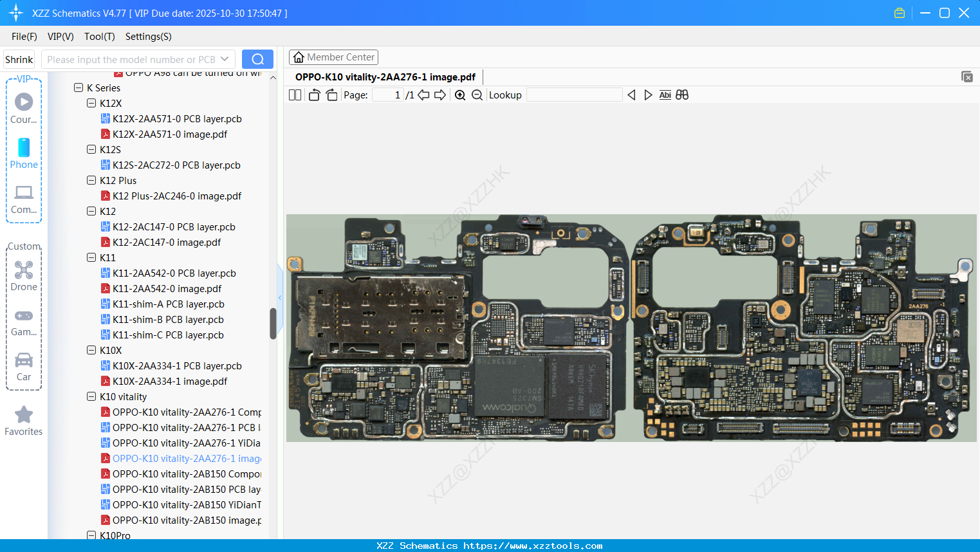Open K12-2AC147-0 image.pdf

(x=167, y=243)
